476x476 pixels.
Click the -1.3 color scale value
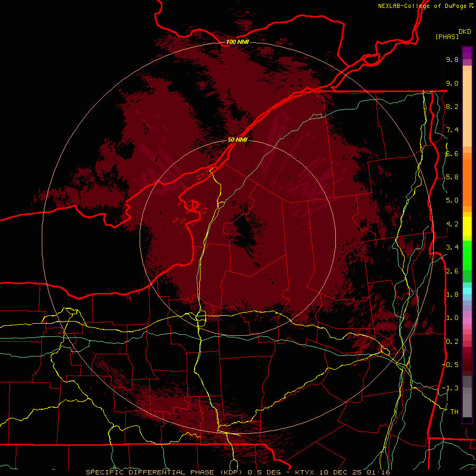pyautogui.click(x=450, y=388)
